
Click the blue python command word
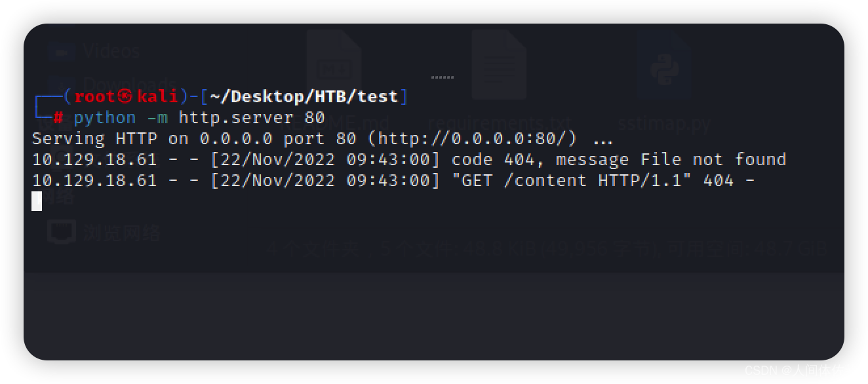(x=105, y=118)
